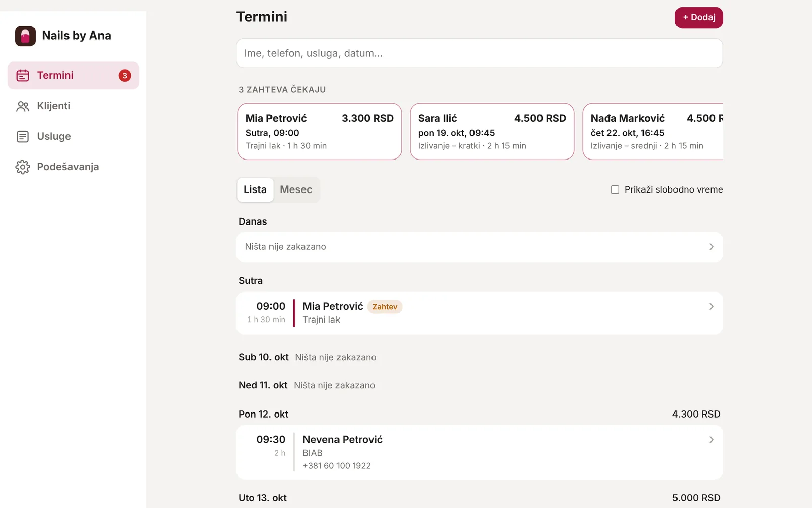
Task: Click the 5.000 RSD daily total
Action: tap(696, 498)
